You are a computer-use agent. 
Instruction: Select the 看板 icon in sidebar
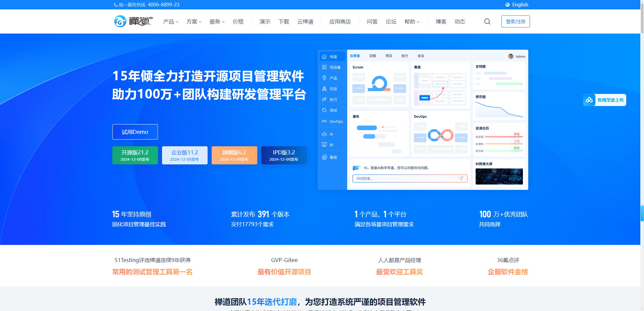[x=324, y=157]
